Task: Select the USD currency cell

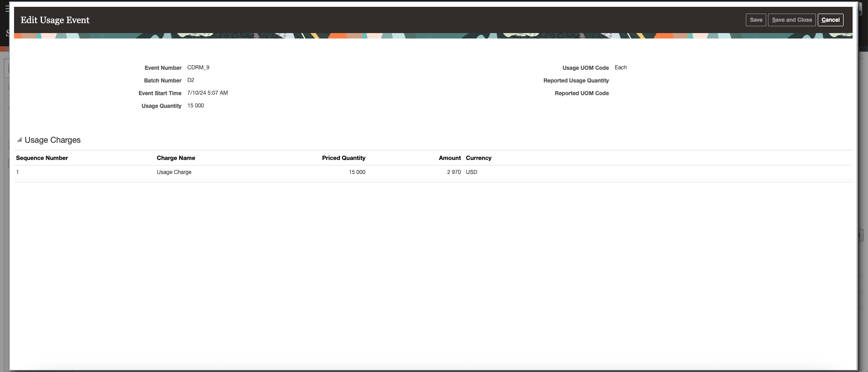Action: point(472,172)
